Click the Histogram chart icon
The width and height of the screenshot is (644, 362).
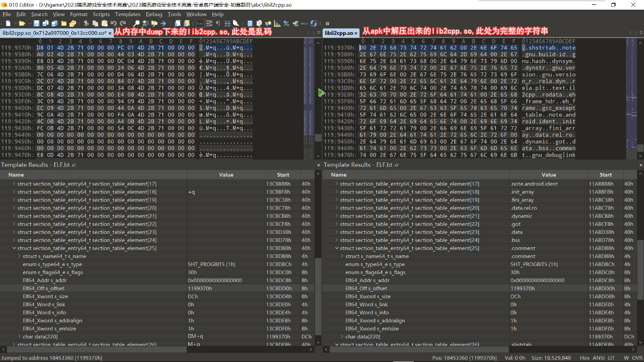coord(277,24)
